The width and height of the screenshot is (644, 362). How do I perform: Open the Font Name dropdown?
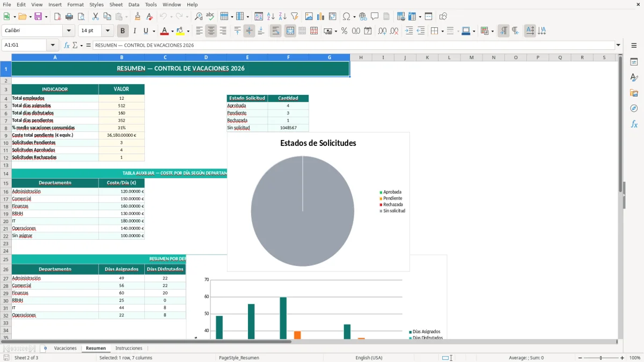click(68, 31)
